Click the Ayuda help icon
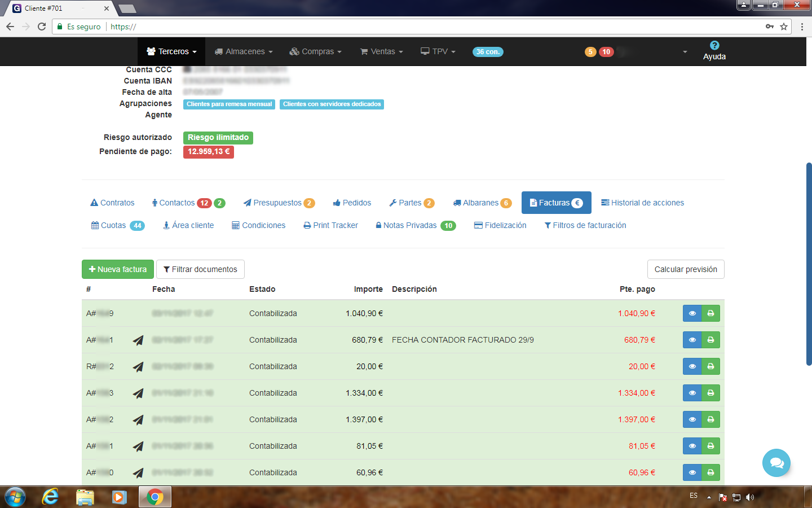 (x=714, y=46)
